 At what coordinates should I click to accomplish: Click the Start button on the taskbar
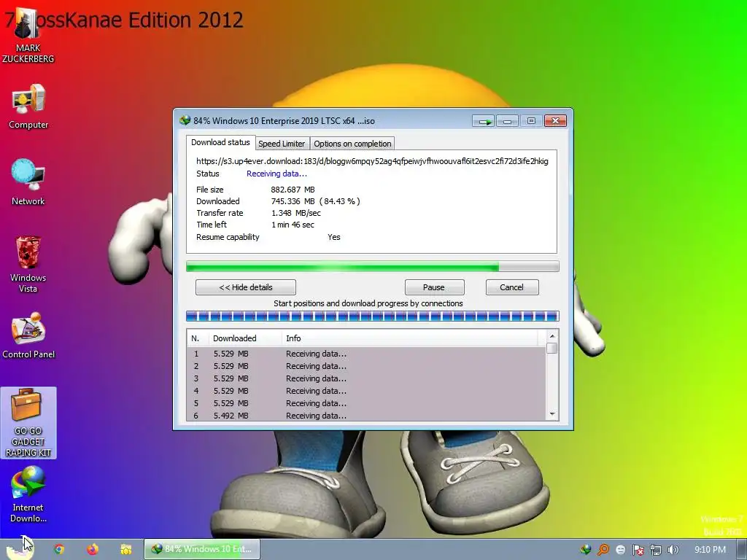click(19, 549)
